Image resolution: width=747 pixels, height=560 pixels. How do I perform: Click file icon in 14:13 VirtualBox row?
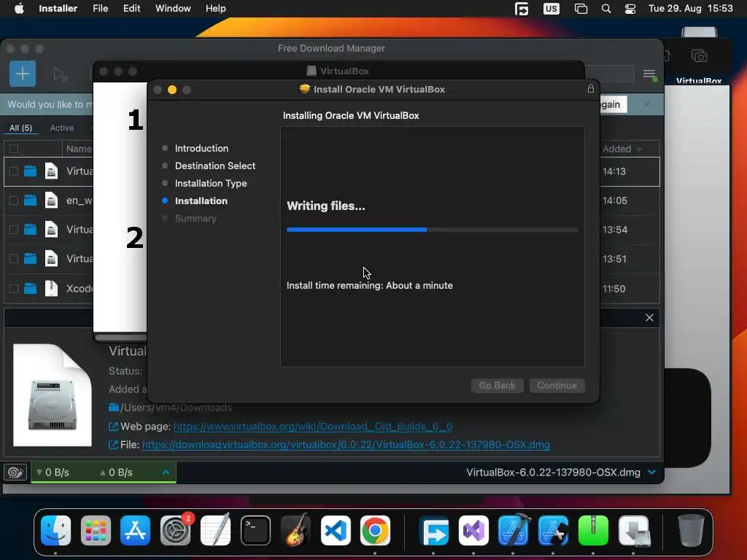pyautogui.click(x=51, y=171)
